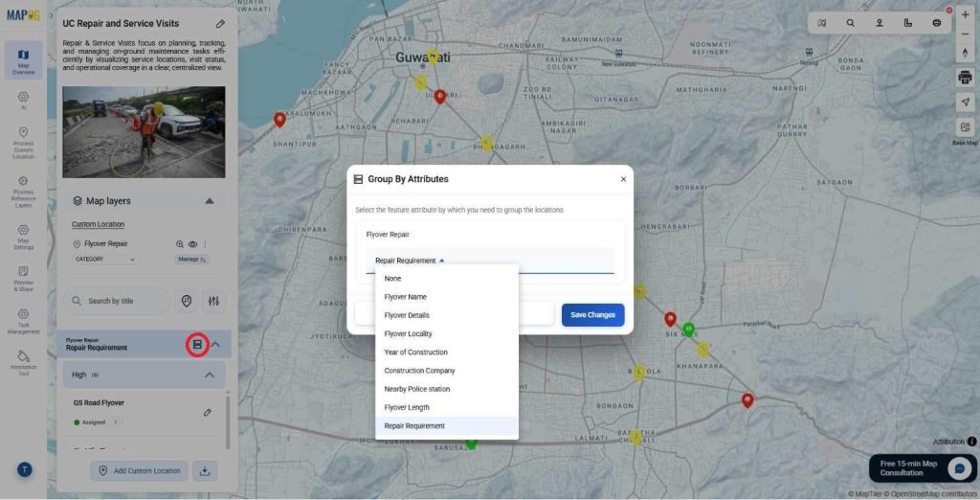
Task: Open the map search magnifier tool
Action: (851, 23)
